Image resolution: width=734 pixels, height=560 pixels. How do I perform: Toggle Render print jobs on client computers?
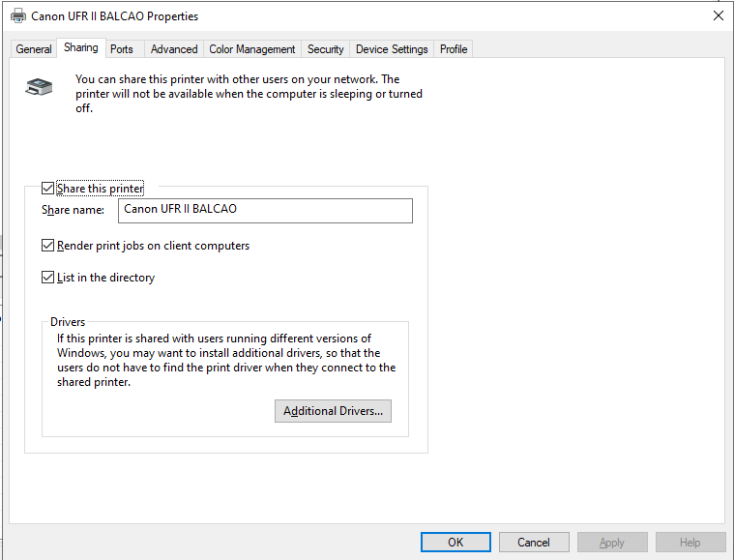(x=47, y=246)
